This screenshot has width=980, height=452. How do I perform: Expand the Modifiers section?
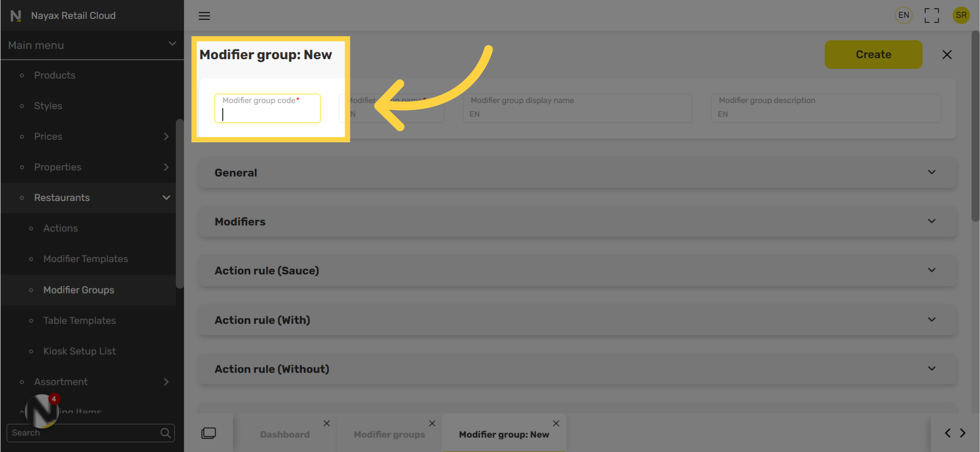577,221
